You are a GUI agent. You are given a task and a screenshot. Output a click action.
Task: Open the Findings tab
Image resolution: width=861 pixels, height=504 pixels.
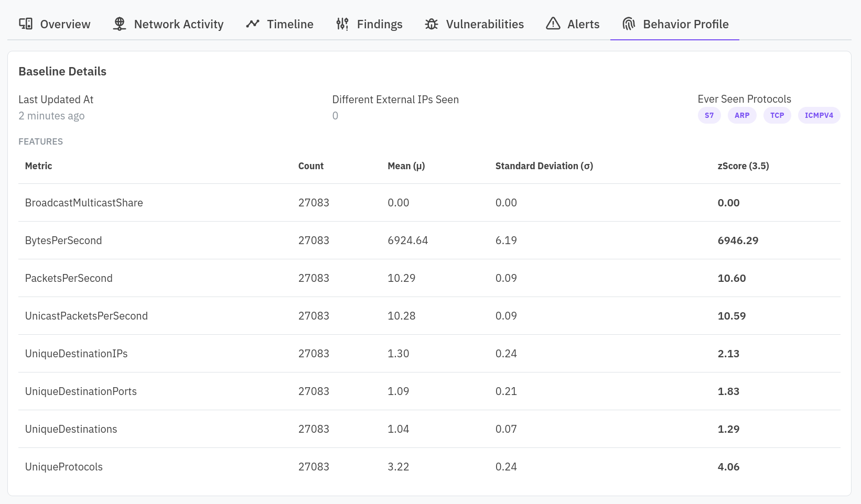click(x=369, y=24)
